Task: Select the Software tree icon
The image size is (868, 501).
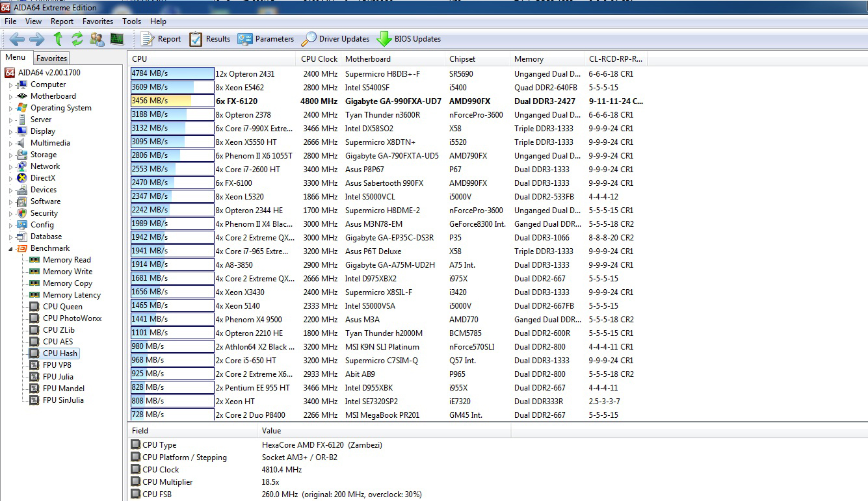Action: [x=22, y=201]
